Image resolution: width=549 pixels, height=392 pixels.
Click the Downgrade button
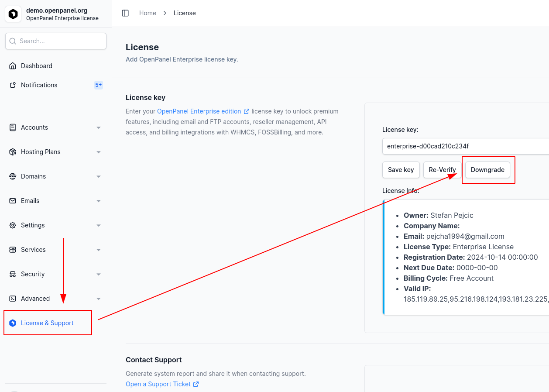click(x=487, y=170)
